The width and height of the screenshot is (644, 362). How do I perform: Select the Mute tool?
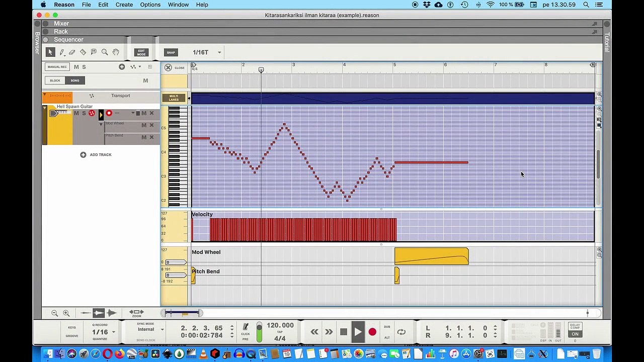[x=94, y=52]
